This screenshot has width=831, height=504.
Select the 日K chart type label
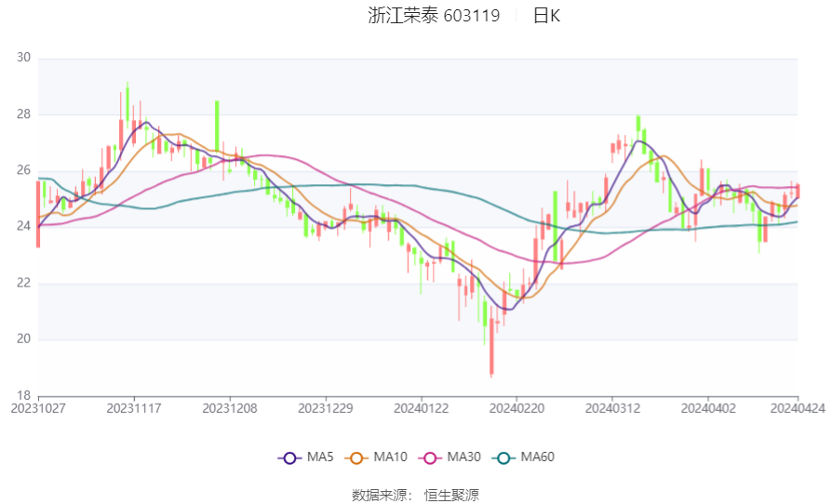pos(546,16)
